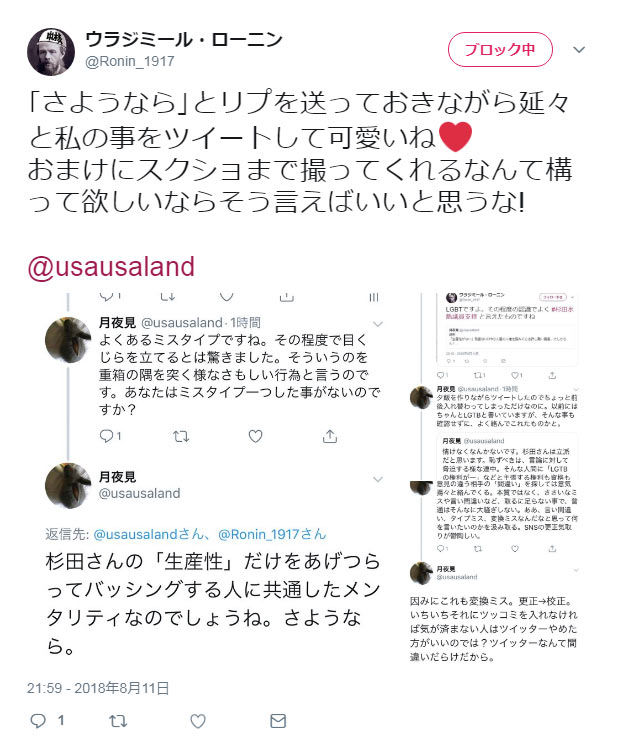617x752 pixels.
Task: Open tweet options chevron beside ブロック中
Action: 579,49
